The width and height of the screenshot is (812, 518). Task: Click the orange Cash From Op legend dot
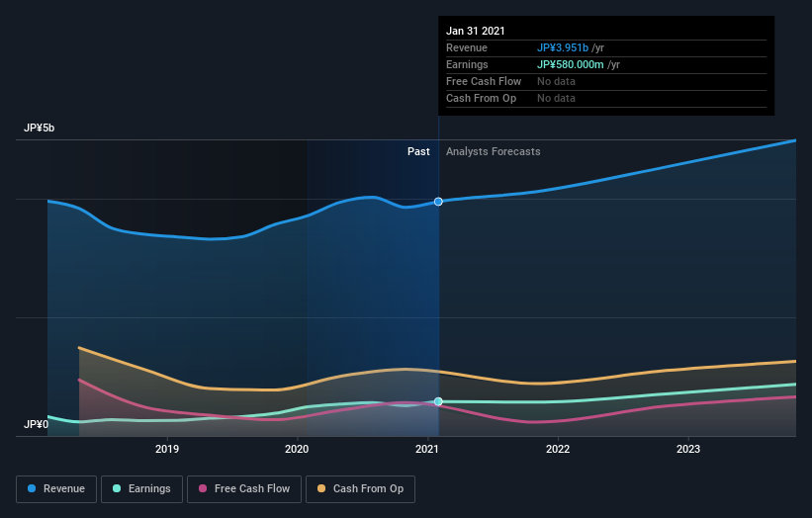point(321,488)
